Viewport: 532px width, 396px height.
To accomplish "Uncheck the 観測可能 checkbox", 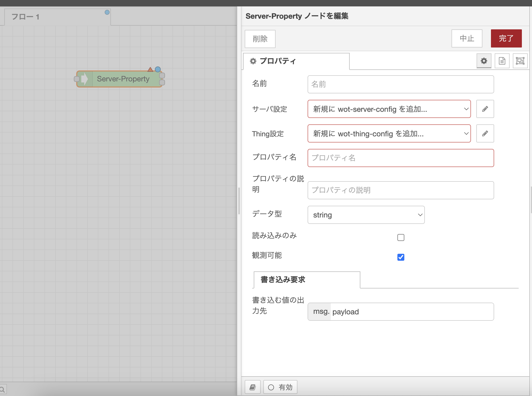I will click(x=401, y=257).
